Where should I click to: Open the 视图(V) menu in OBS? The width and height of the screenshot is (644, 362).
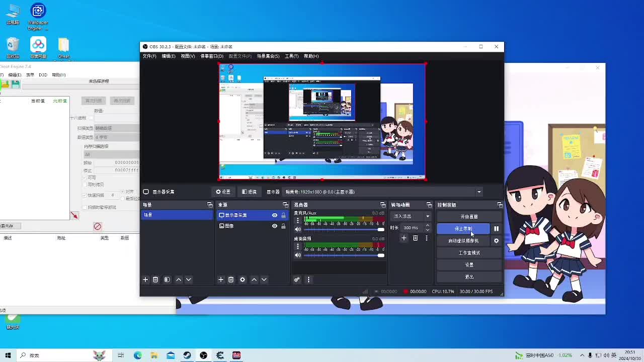188,56
